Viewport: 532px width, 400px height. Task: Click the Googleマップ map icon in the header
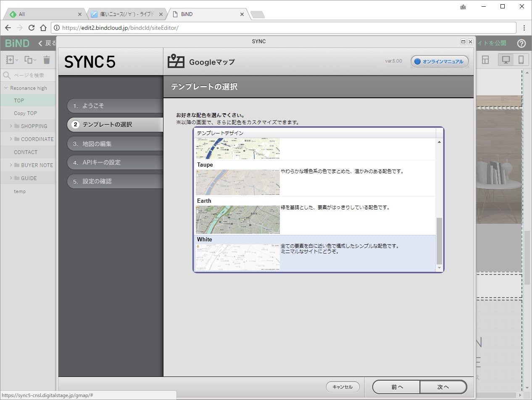click(x=176, y=61)
